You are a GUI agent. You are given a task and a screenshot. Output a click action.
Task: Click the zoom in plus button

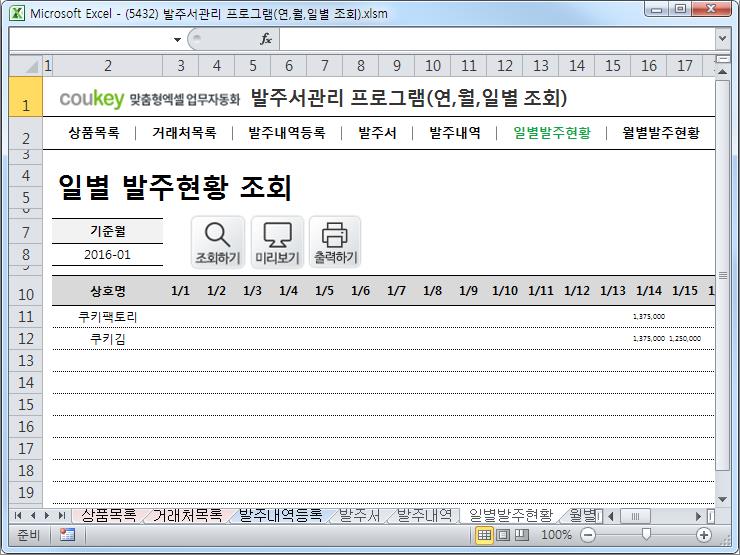[704, 535]
